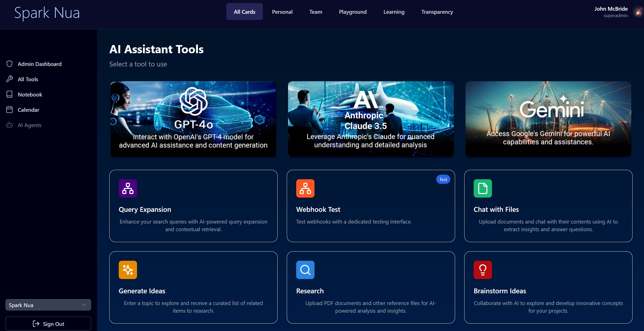
Task: Click the John McBride user name
Action: coord(611,9)
